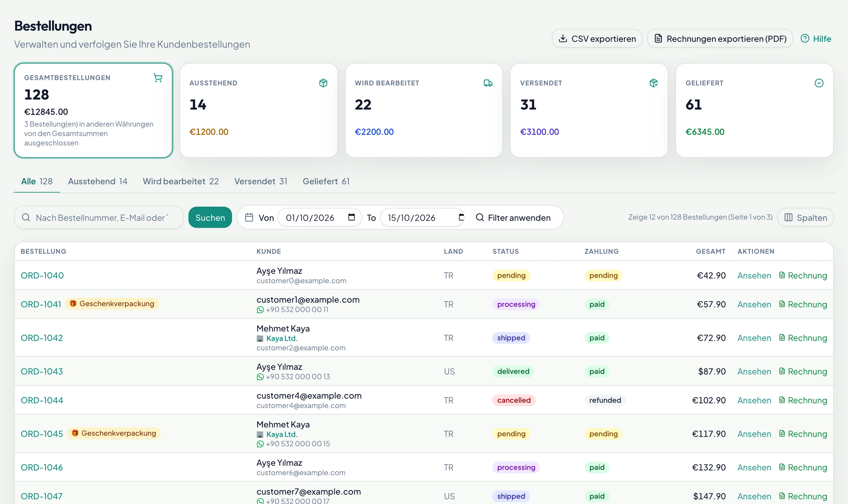
Task: Click the magnifier icon in the search field
Action: click(26, 217)
